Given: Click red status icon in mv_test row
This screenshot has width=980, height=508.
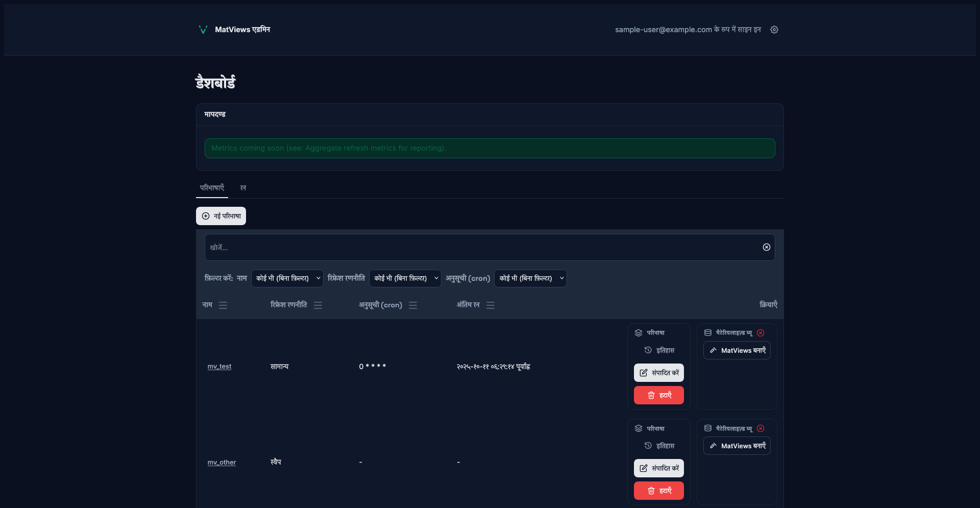Looking at the screenshot, I should point(761,333).
